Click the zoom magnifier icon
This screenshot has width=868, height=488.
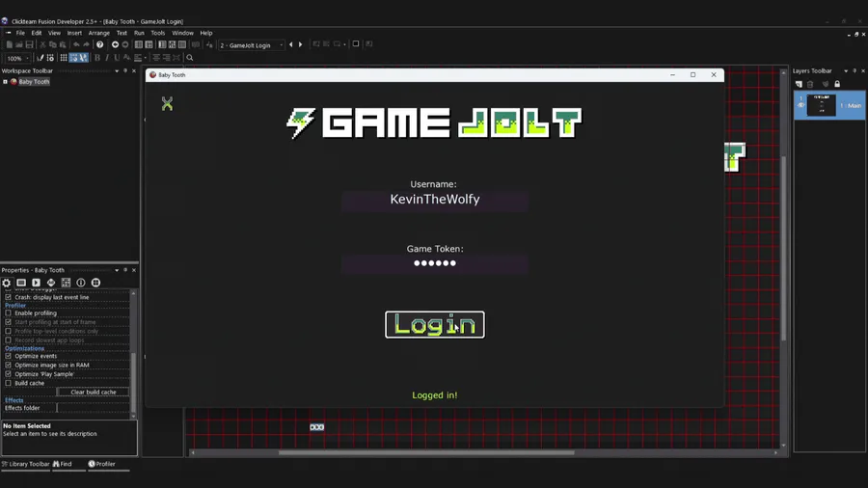point(190,58)
